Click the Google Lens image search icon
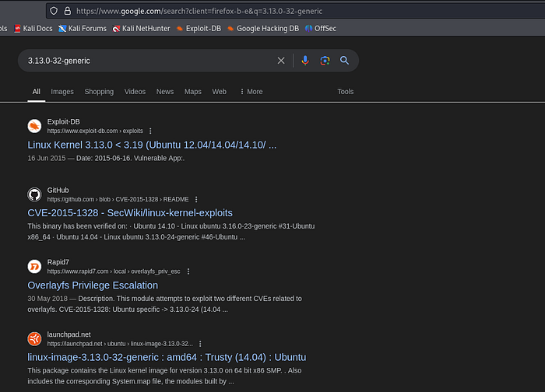The image size is (545, 392). [325, 61]
